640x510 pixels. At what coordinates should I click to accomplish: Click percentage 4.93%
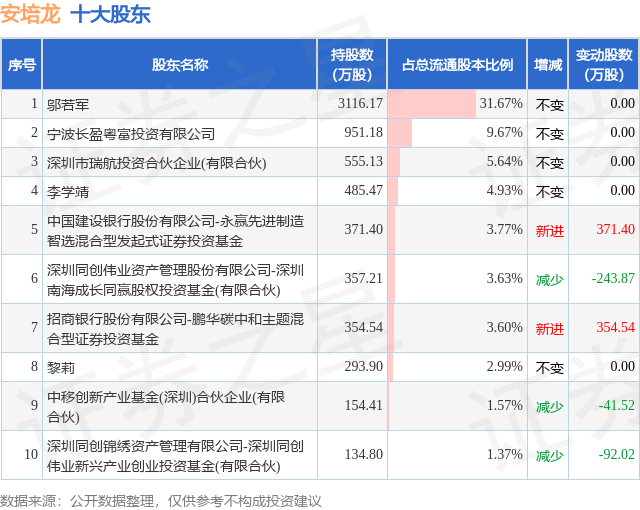click(x=504, y=191)
